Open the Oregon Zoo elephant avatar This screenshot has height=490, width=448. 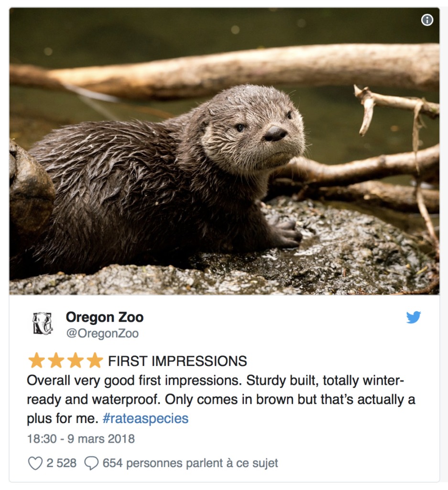[x=43, y=323]
